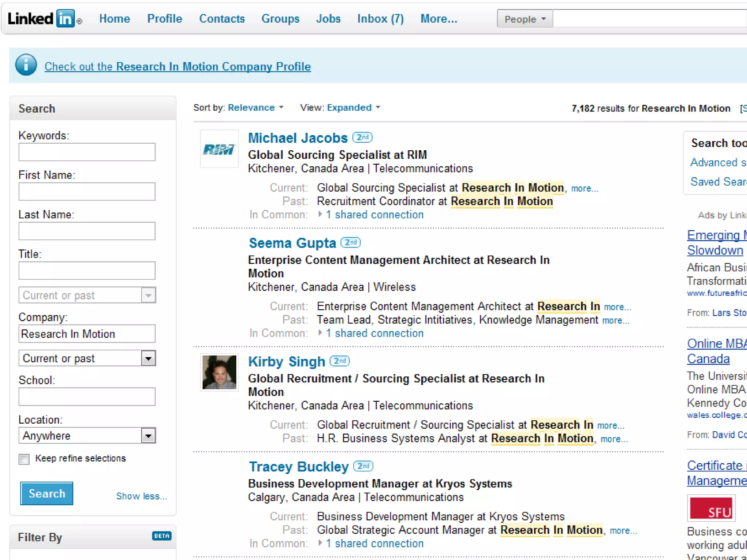Open the Inbox (7) menu item

click(x=380, y=19)
